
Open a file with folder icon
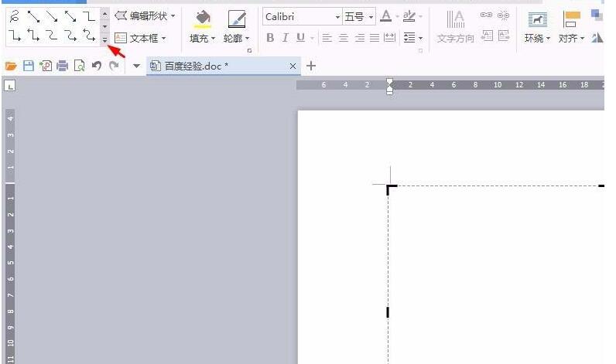[x=11, y=66]
